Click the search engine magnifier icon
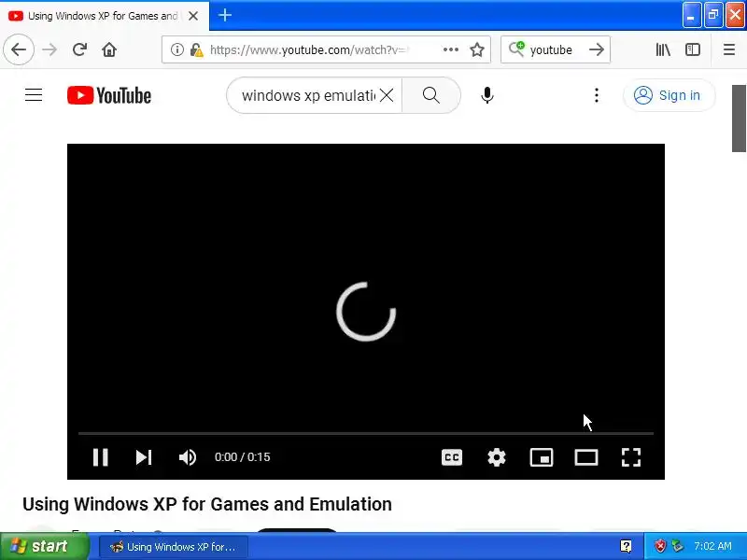 (516, 49)
